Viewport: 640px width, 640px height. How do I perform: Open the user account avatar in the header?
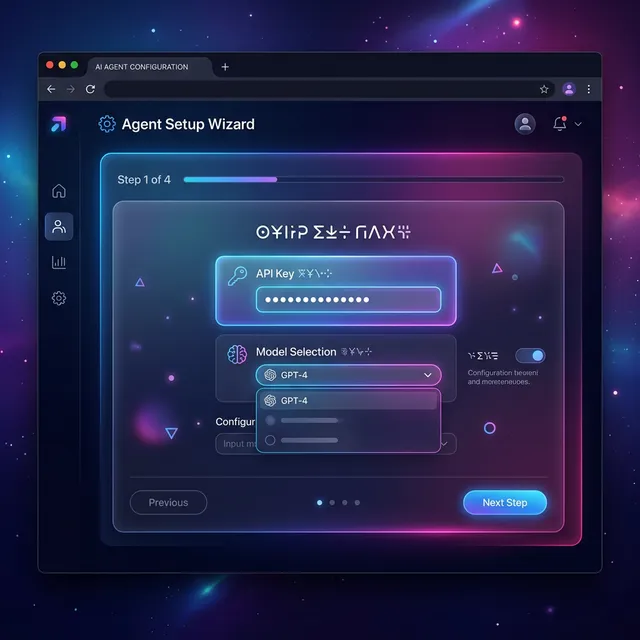click(525, 124)
